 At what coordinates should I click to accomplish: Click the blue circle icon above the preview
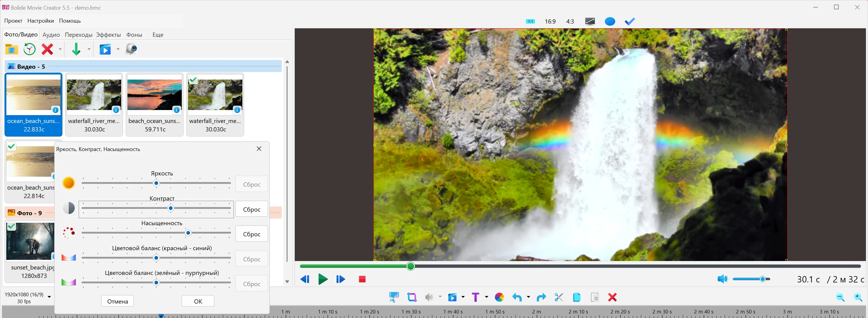pyautogui.click(x=610, y=22)
